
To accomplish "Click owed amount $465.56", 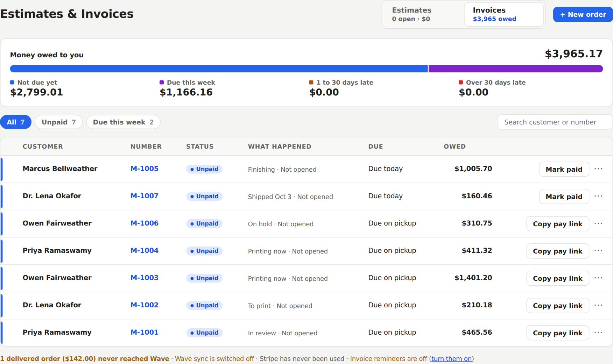I will click(x=477, y=332).
